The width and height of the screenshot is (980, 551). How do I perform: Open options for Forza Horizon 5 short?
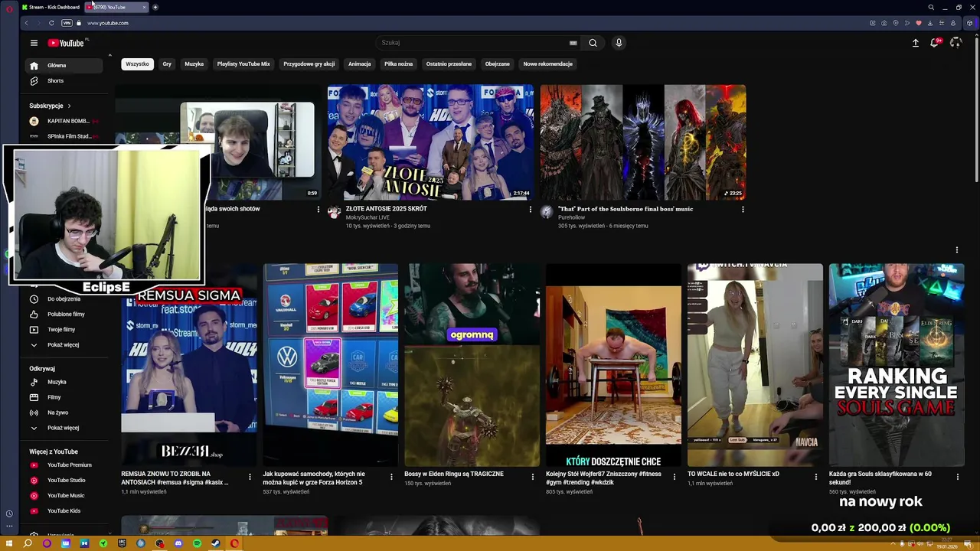click(x=391, y=477)
